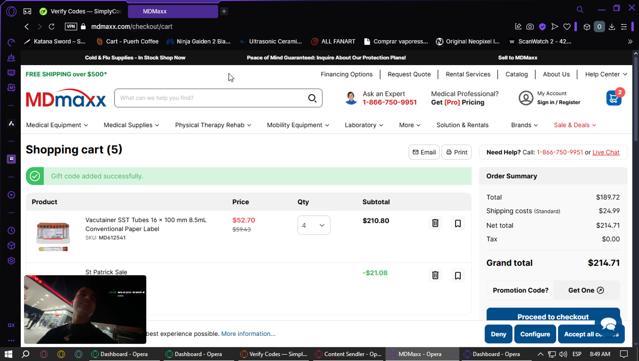Screen dimensions: 639x361
Task: Click the heart bookmark icon in toolbar
Action: click(x=566, y=27)
